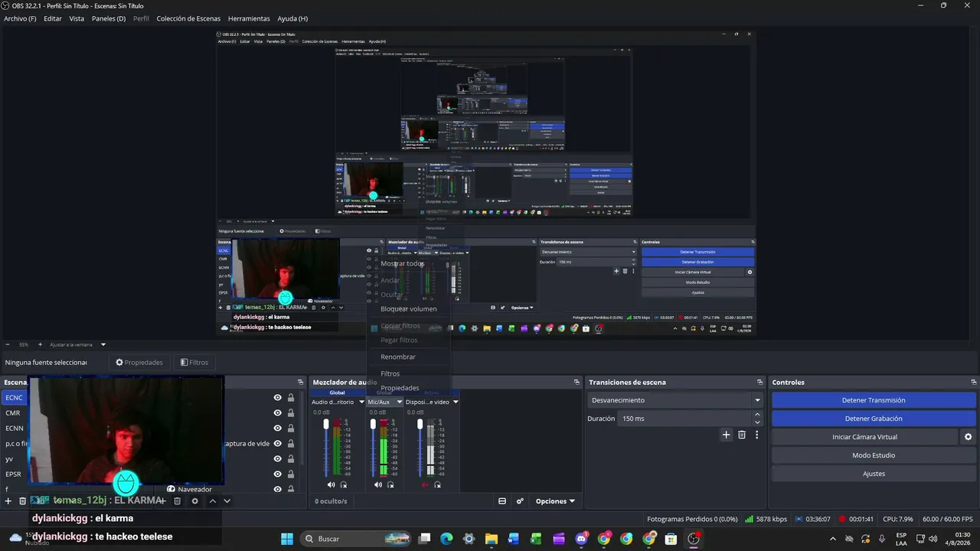Toggle lock on the first source row
980x551 pixels.
pos(291,397)
